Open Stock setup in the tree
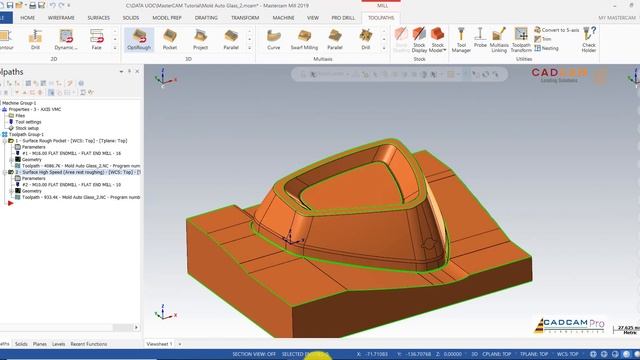 click(x=27, y=128)
